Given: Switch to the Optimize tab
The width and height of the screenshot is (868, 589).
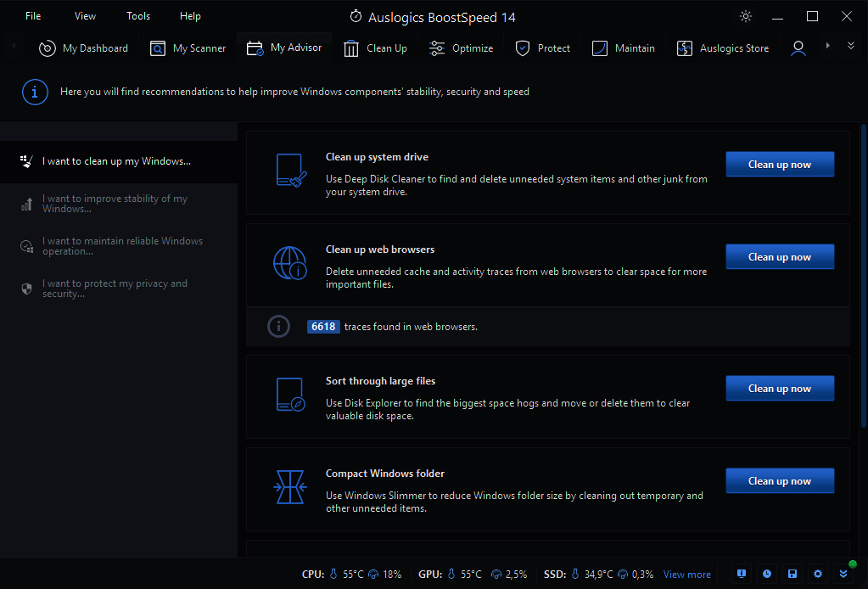Looking at the screenshot, I should point(462,48).
